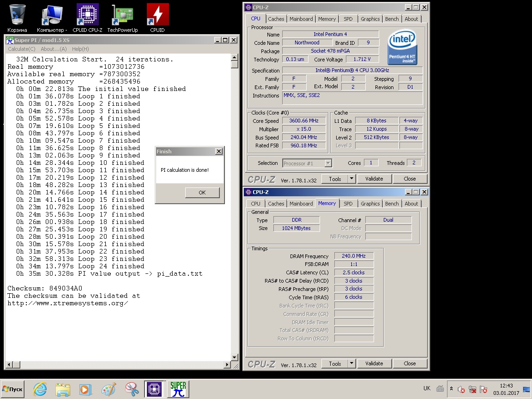Click the Core Voltage value 1.712 V
Viewport: 532px width, 399px height.
(362, 60)
